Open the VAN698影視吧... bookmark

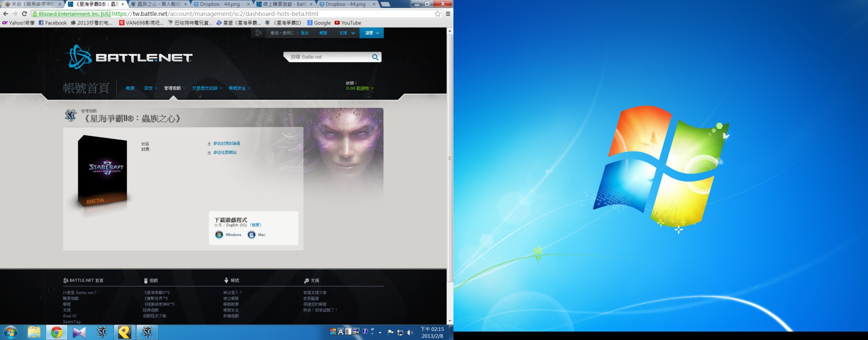pos(142,23)
